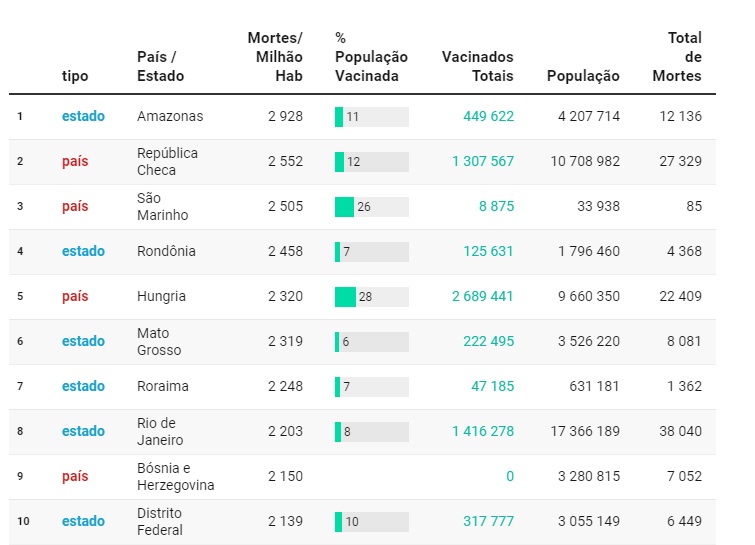
Task: Select the Rondônia row name
Action: [x=166, y=252]
